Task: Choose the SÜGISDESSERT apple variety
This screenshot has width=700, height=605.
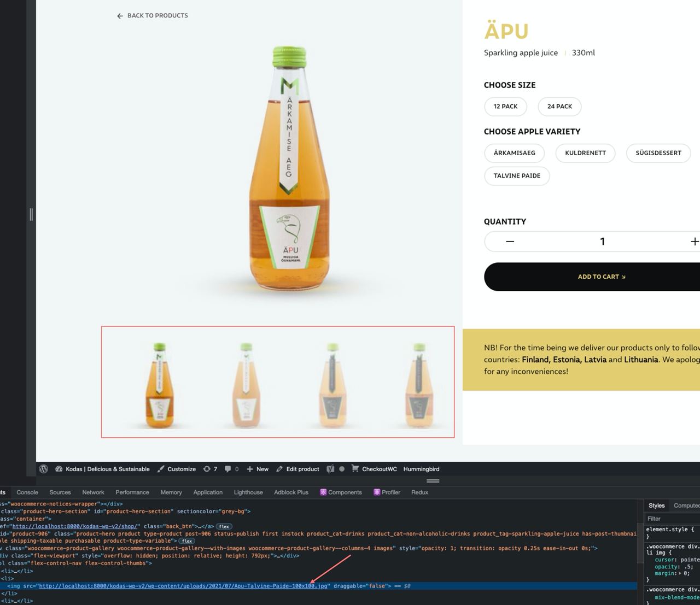Action: click(x=658, y=153)
